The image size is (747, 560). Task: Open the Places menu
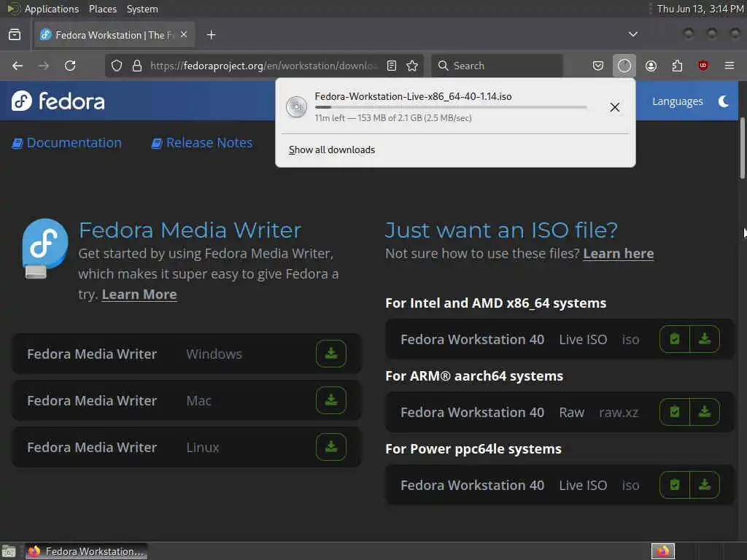click(103, 9)
